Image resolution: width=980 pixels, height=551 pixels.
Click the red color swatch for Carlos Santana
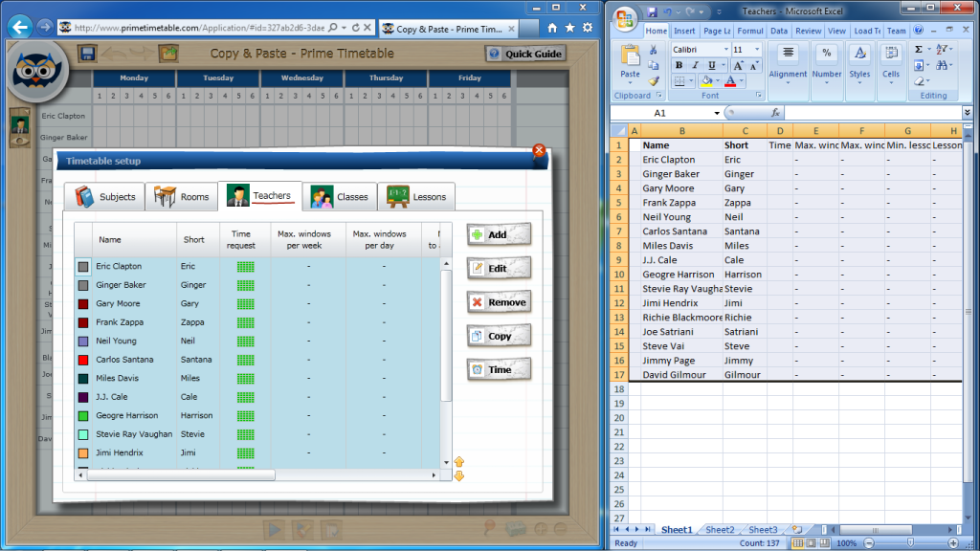[x=83, y=360]
